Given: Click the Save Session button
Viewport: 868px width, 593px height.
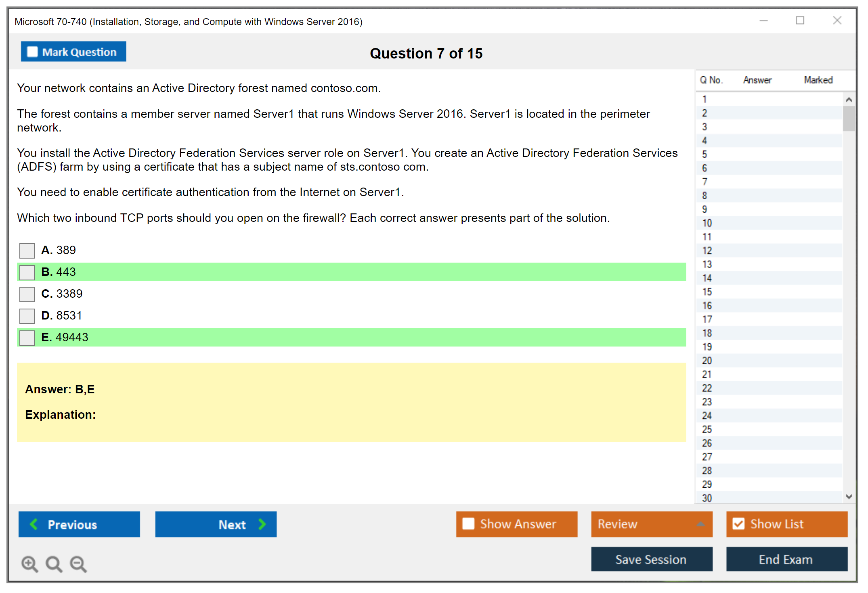Looking at the screenshot, I should point(651,560).
